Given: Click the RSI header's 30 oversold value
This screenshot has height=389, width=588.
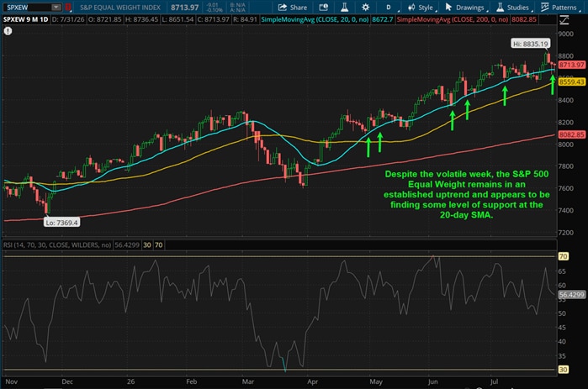Looking at the screenshot, I should pyautogui.click(x=147, y=244).
